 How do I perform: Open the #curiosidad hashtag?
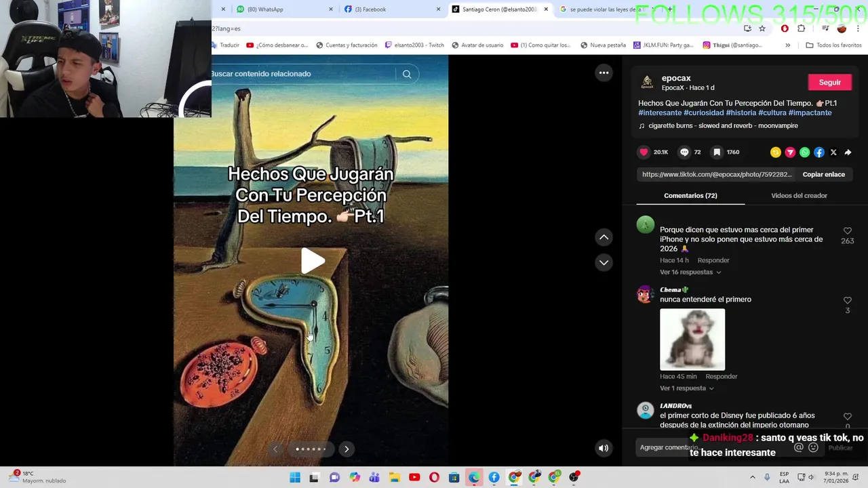[x=703, y=113]
